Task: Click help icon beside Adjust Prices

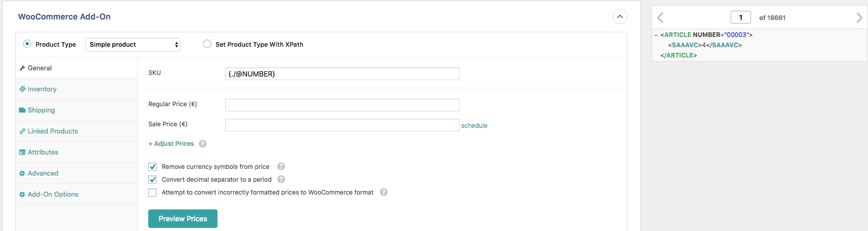Action: [x=203, y=144]
